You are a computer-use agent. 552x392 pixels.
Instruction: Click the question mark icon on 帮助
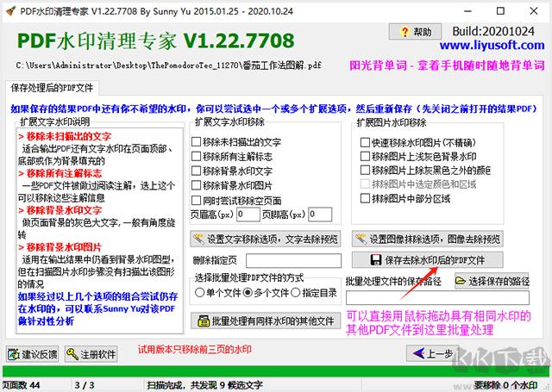(x=405, y=32)
